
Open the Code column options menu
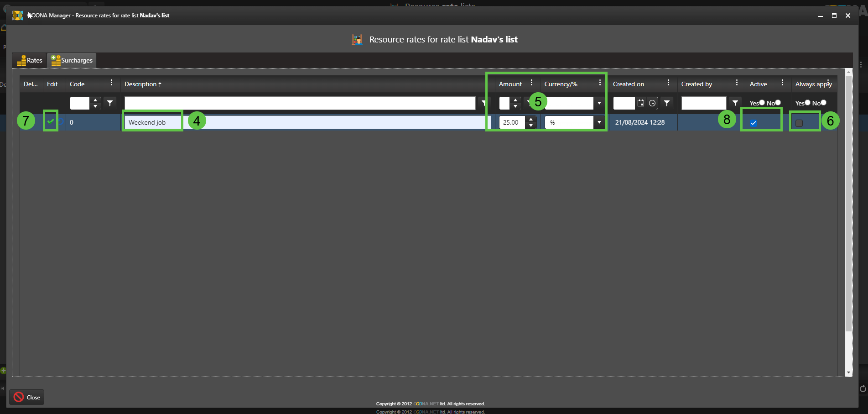pos(111,83)
